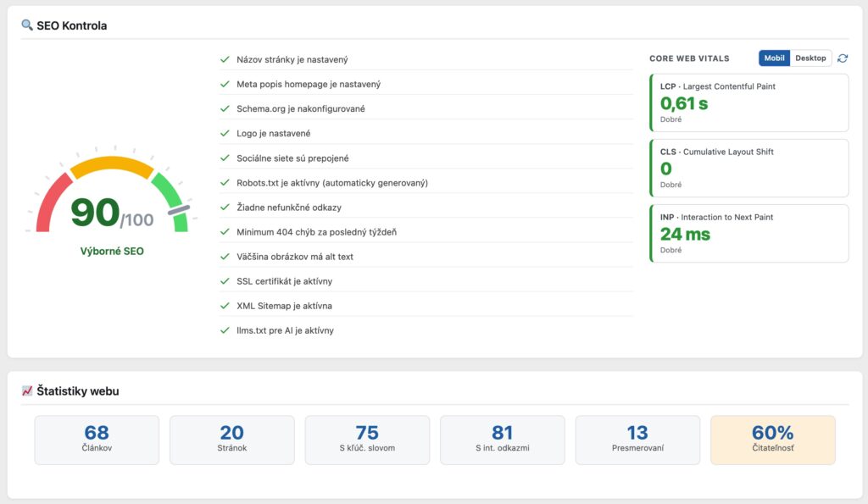Click the SEO score gauge needle
This screenshot has width=868, height=504.
(x=179, y=210)
